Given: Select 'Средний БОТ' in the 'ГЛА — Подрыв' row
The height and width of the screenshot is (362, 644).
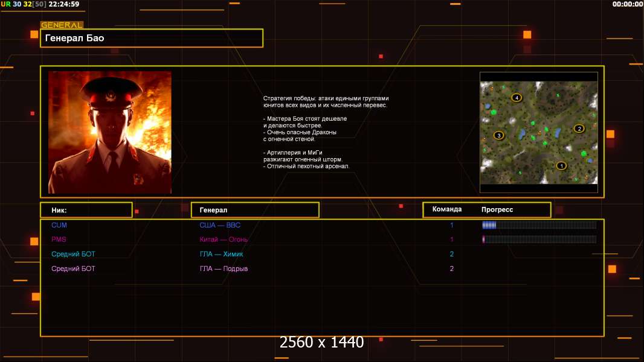Looking at the screenshot, I should (73, 269).
